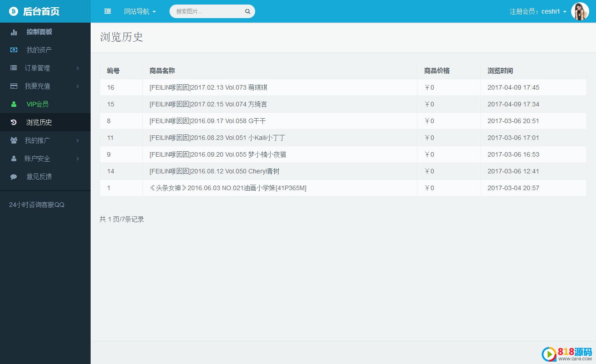
Task: Click the 浏览时间 column header
Action: coord(500,71)
